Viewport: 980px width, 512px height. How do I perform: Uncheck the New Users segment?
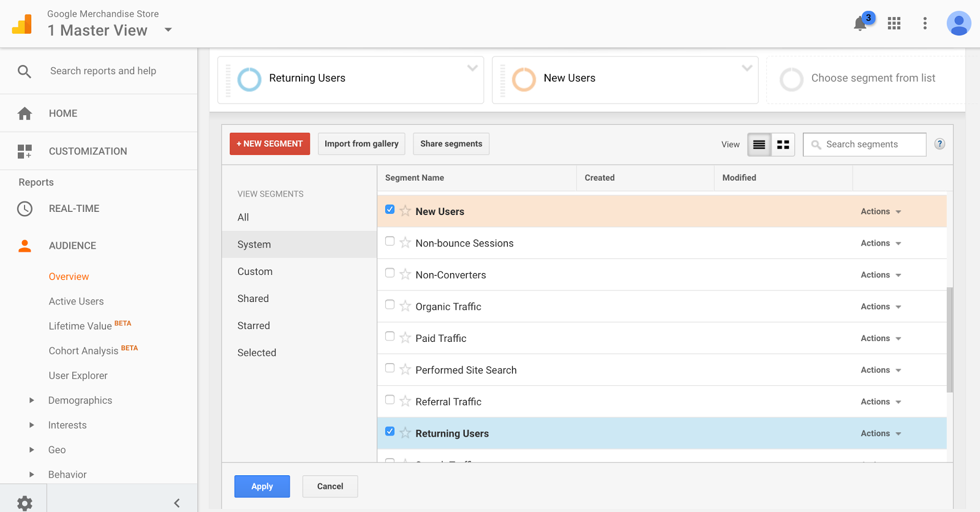(x=390, y=209)
